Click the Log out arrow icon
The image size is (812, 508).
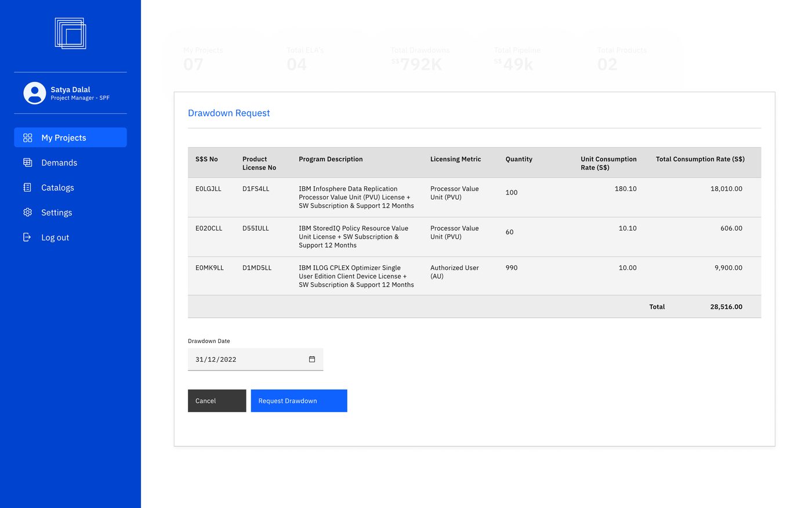(x=27, y=237)
